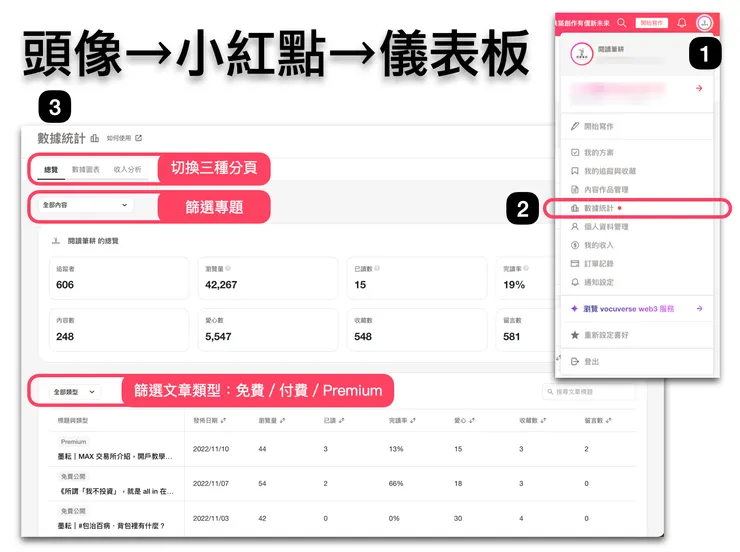The width and height of the screenshot is (740, 552).
Task: Click the bar chart icon beside 數據統計 in menu
Action: tap(575, 208)
